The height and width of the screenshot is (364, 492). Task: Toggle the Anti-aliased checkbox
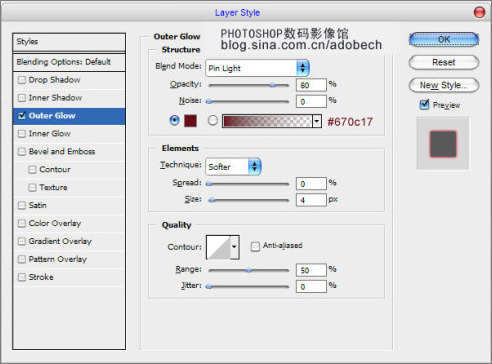point(255,246)
